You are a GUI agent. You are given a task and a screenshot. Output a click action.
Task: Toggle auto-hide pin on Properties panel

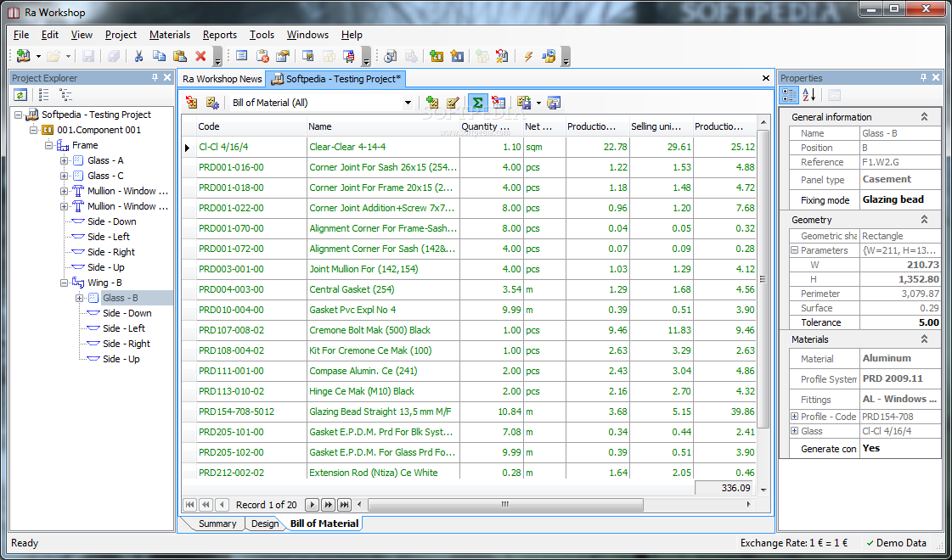pyautogui.click(x=923, y=78)
